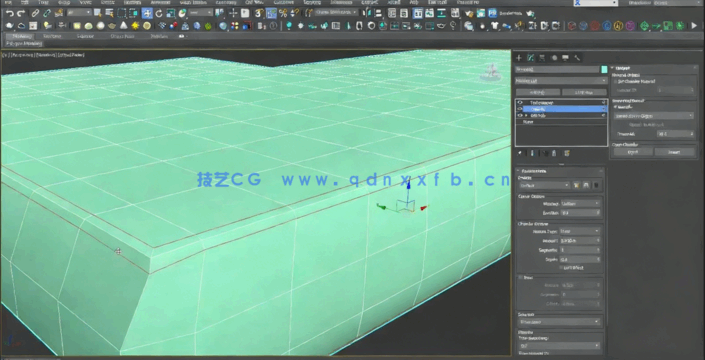Image resolution: width=705 pixels, height=360 pixels.
Task: Open Configure Modifier Sets icon
Action: point(567,153)
